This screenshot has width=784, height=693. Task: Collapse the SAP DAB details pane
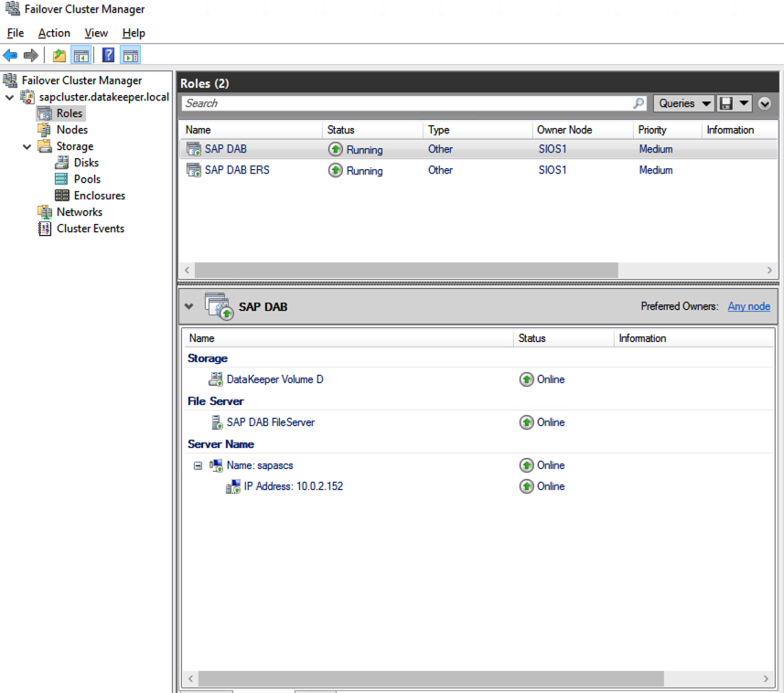click(189, 307)
